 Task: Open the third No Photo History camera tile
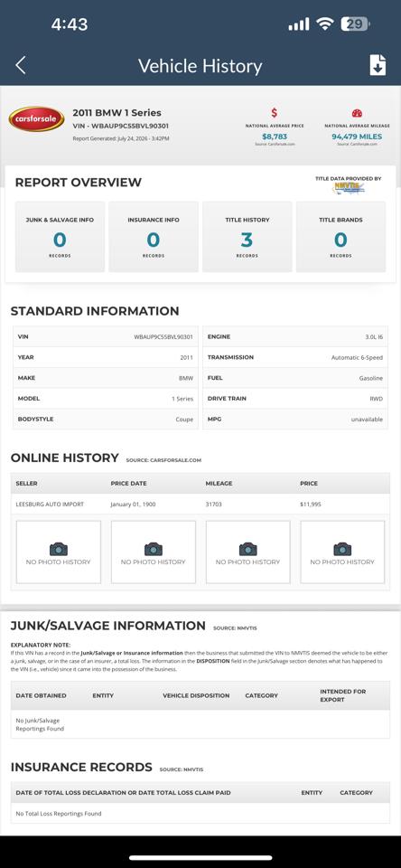pos(247,552)
